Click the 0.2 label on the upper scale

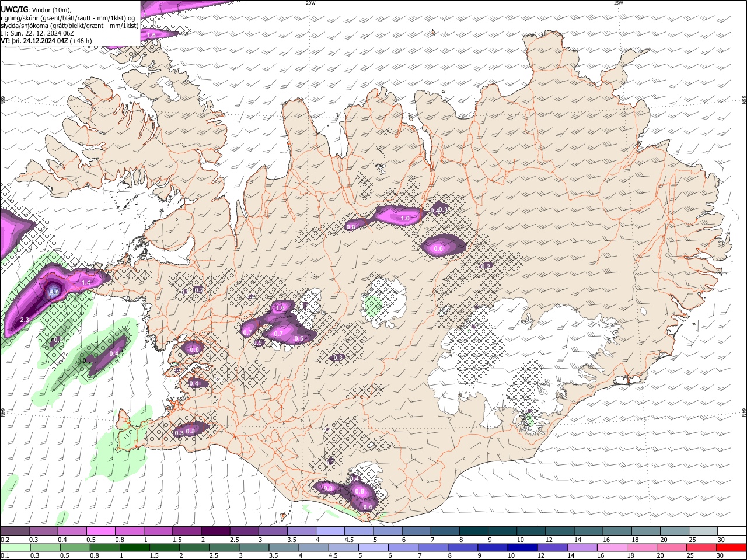(5, 540)
